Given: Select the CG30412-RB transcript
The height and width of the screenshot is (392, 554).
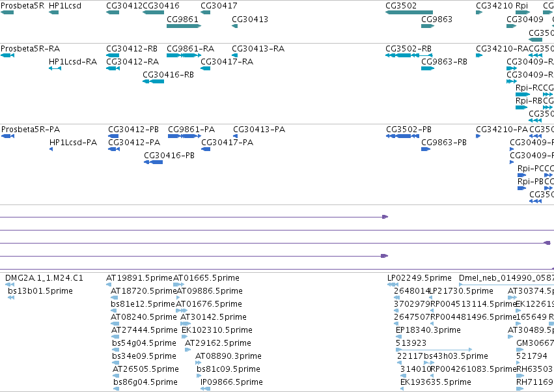Looking at the screenshot, I should (113, 55).
